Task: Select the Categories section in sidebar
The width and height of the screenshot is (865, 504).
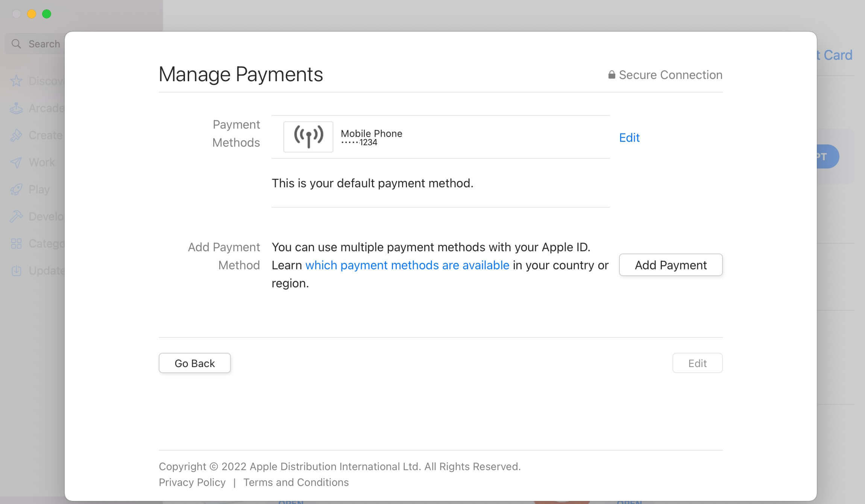Action: (x=46, y=243)
